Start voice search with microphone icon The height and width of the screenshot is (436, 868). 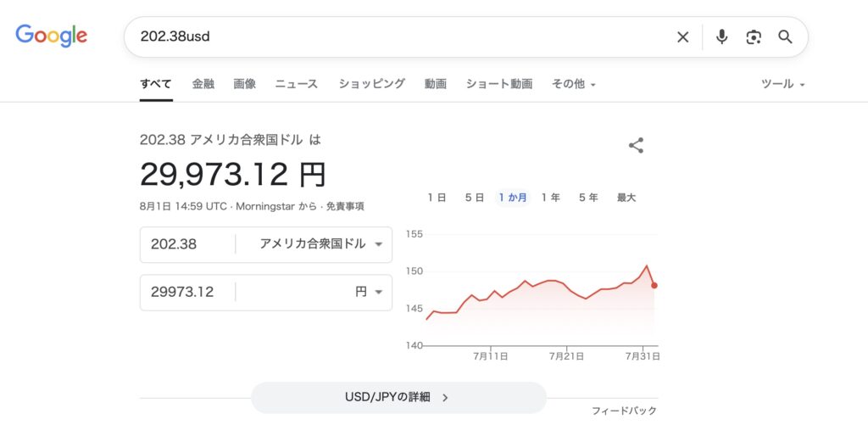click(x=721, y=37)
